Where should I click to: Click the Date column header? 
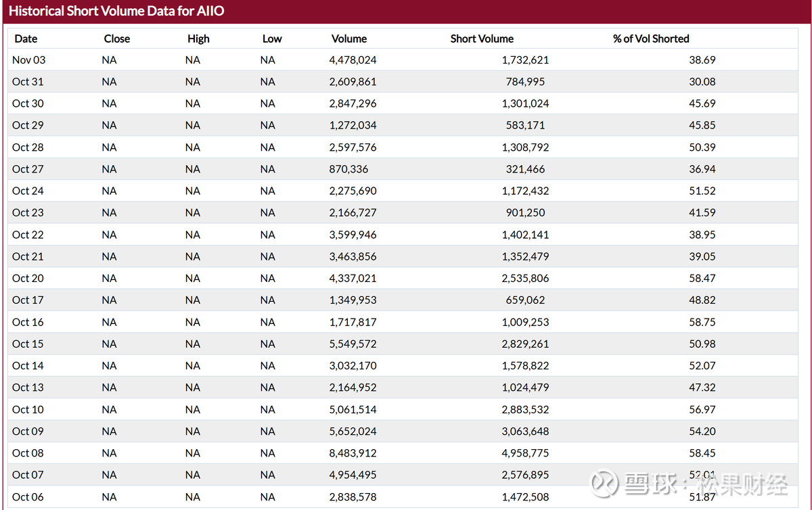(26, 39)
